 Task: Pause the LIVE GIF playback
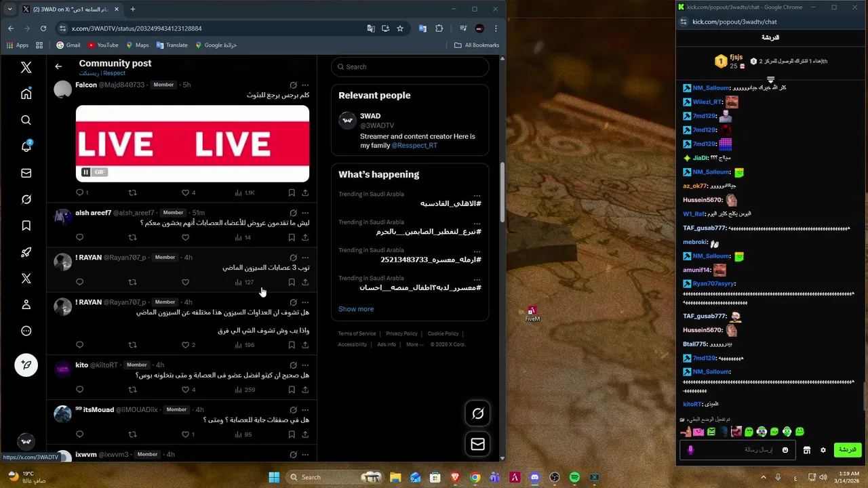[x=86, y=172]
